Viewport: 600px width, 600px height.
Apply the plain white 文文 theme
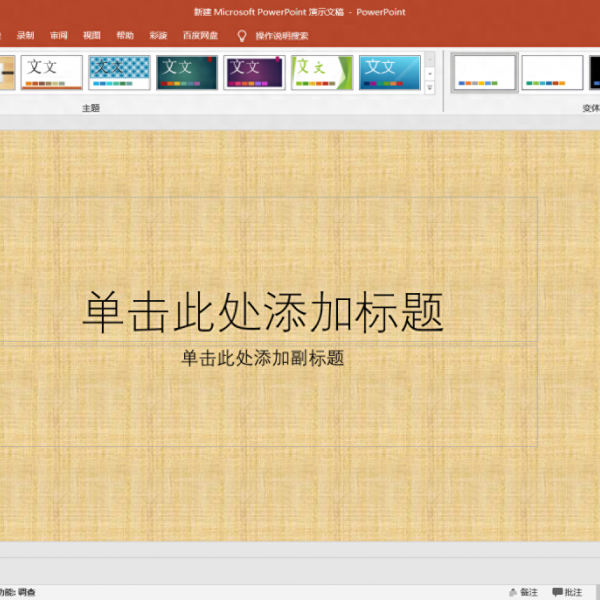point(52,72)
